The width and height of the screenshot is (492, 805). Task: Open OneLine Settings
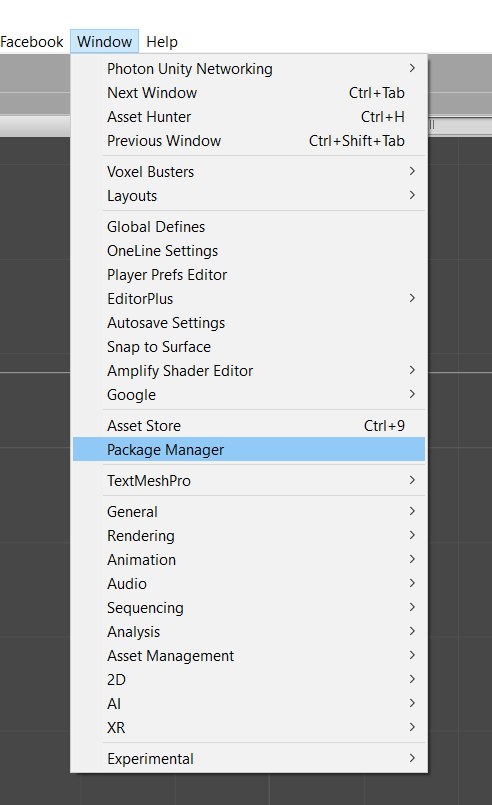point(249,251)
